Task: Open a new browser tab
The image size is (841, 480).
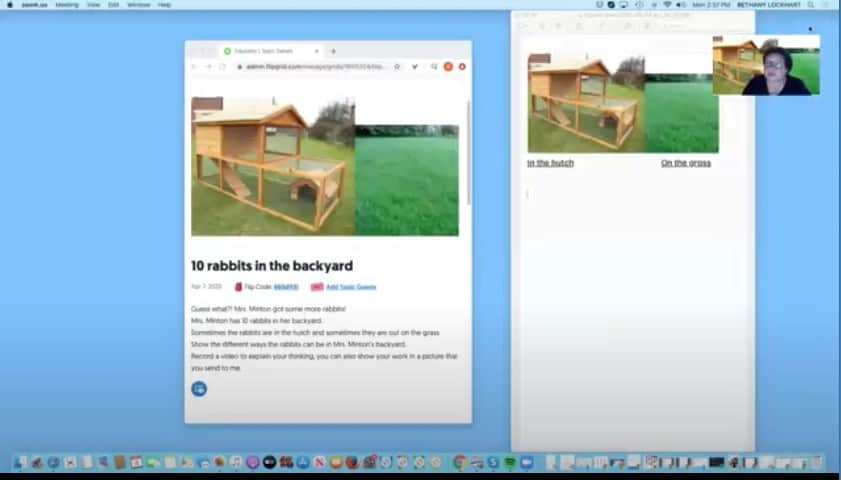Action: point(333,51)
